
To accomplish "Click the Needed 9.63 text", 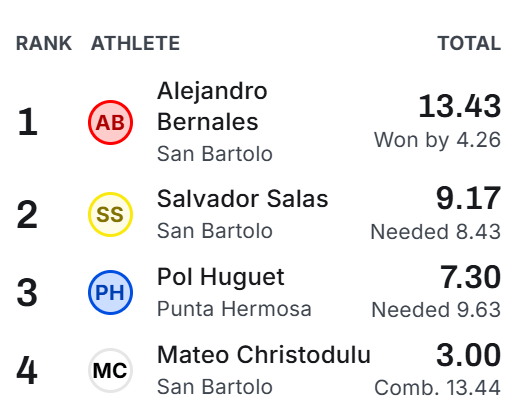I will (x=436, y=310).
